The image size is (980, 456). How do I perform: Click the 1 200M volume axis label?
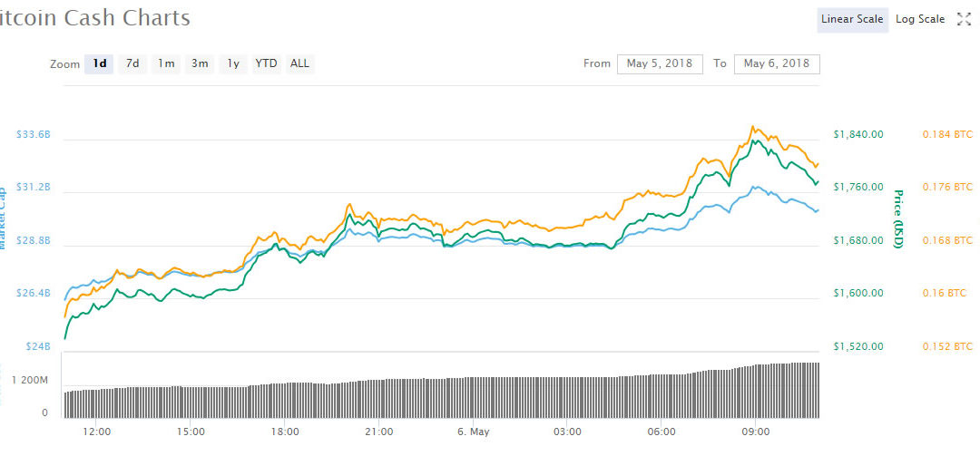click(32, 380)
